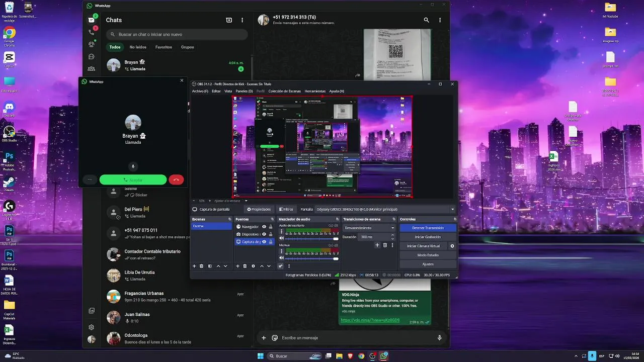Open Herramientas menu in OBS
This screenshot has width=644, height=362.
point(315,91)
